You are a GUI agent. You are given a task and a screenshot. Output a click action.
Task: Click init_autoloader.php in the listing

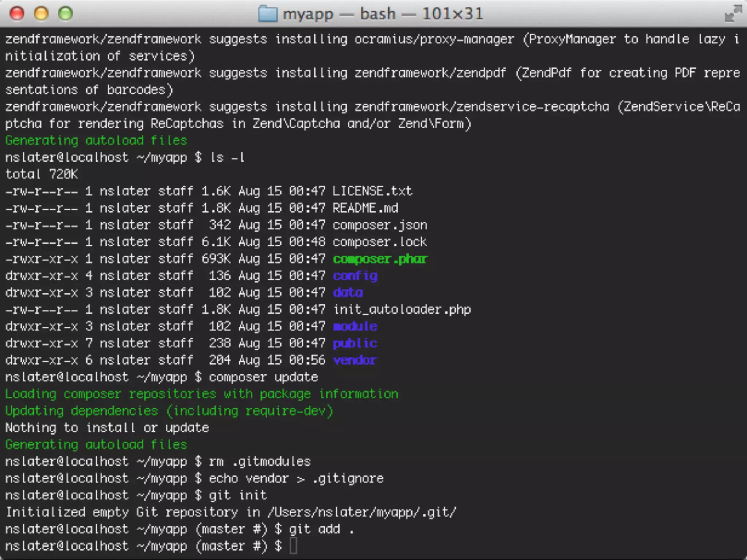[402, 310]
